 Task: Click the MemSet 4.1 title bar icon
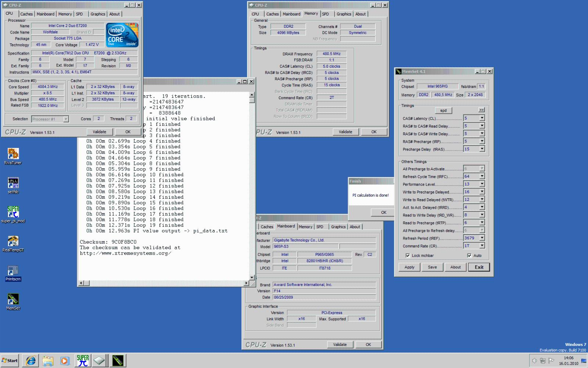[398, 71]
